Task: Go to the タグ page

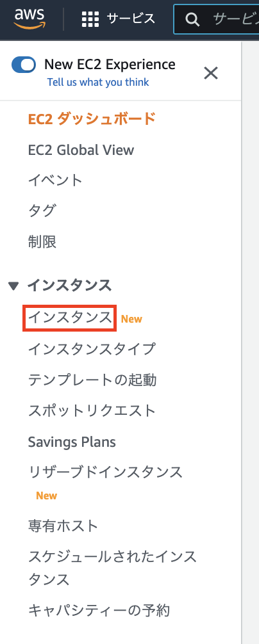Action: coord(42,211)
